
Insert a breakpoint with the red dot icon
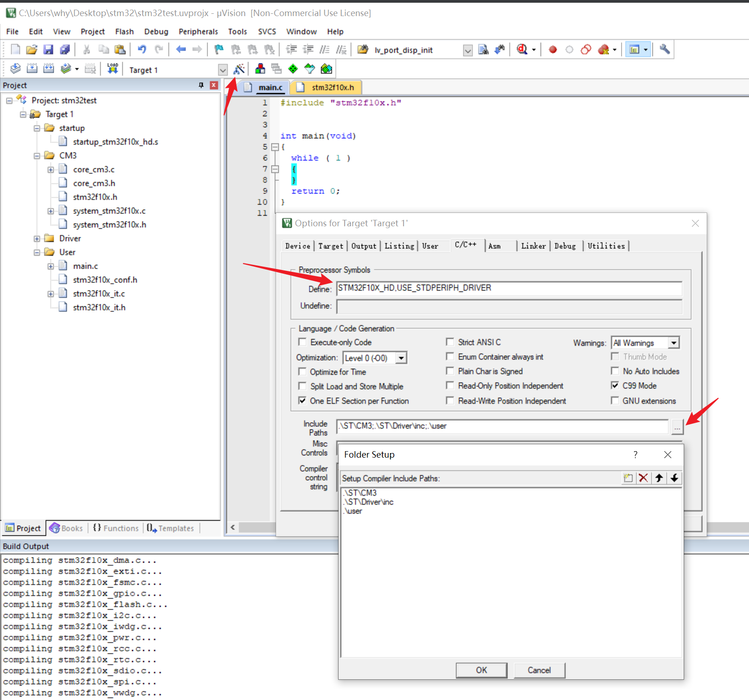(553, 50)
